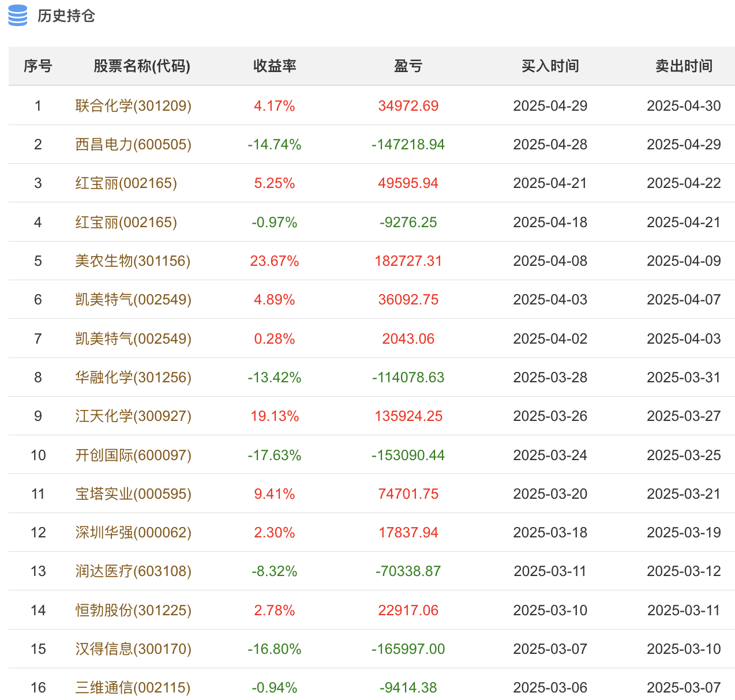
Task: Select the profit figure 2043.06
Action: pos(408,339)
